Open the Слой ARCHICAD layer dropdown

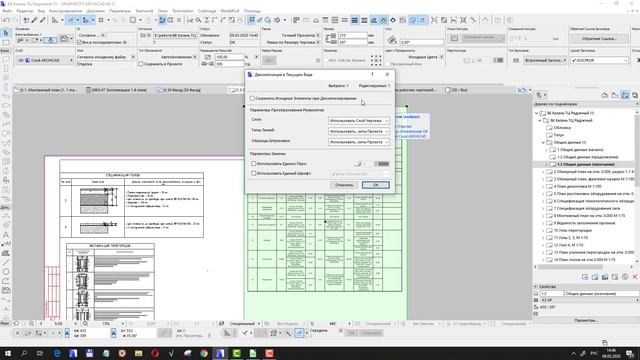tap(45, 60)
